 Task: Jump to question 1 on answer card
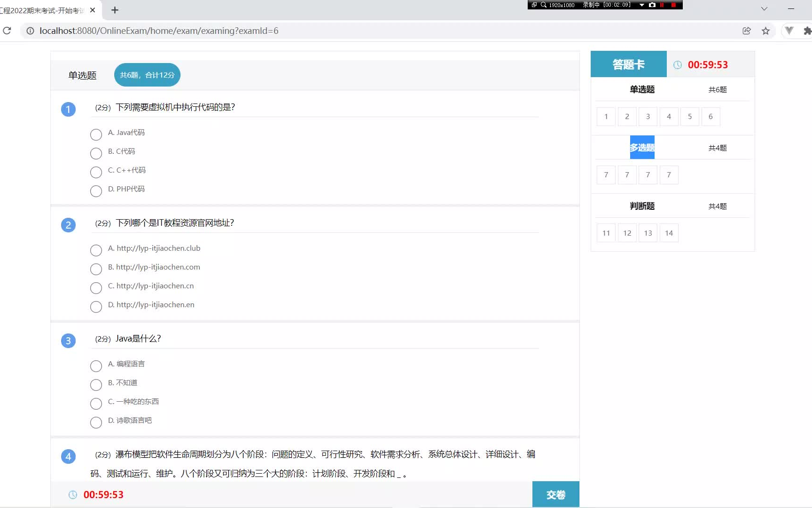[606, 117]
